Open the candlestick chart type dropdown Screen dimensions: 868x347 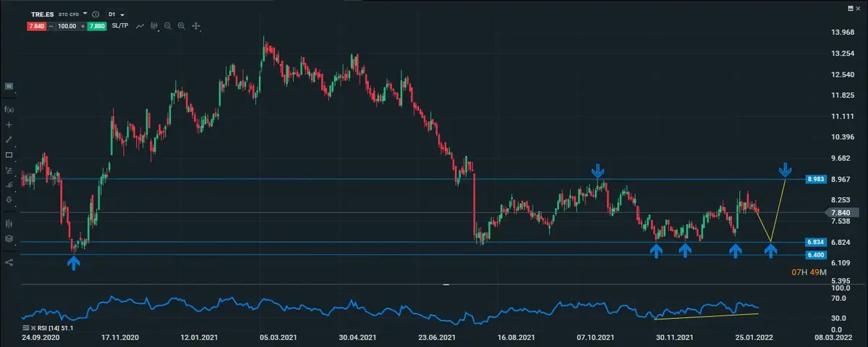tap(154, 26)
